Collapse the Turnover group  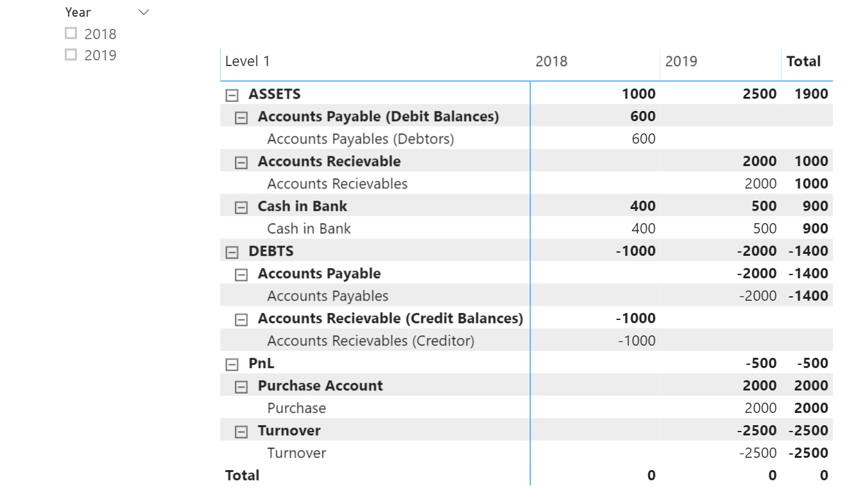click(x=241, y=432)
